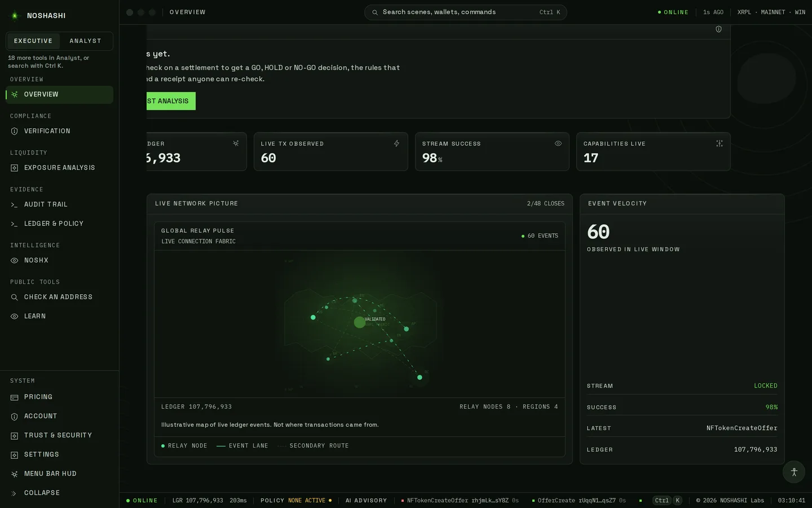Click the LOCKED stream status value
812x508 pixels.
[x=766, y=386]
